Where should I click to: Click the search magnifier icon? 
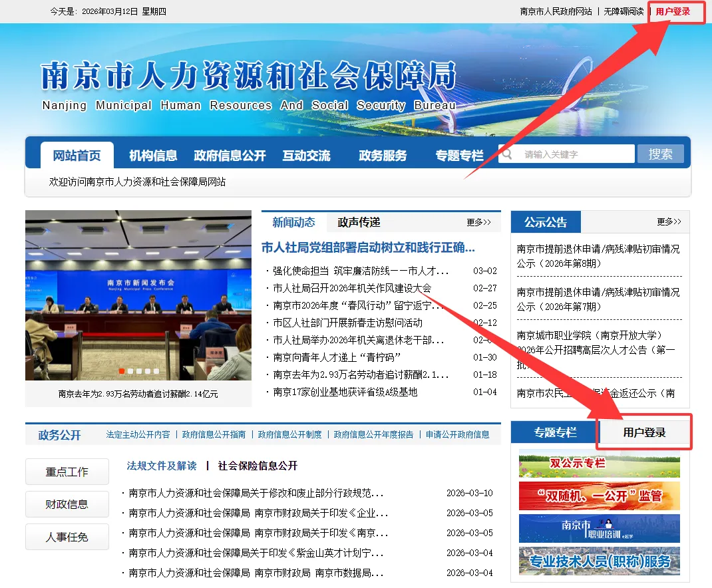[x=507, y=154]
